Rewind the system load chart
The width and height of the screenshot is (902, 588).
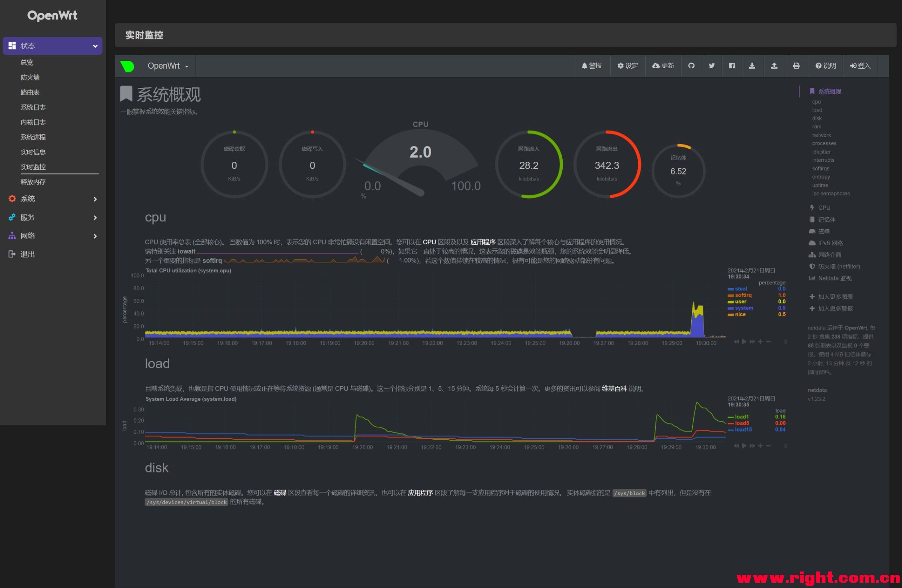(x=736, y=446)
